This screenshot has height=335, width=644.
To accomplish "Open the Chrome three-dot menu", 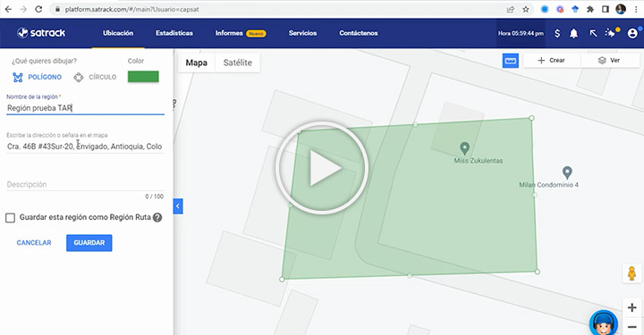I will [636, 9].
